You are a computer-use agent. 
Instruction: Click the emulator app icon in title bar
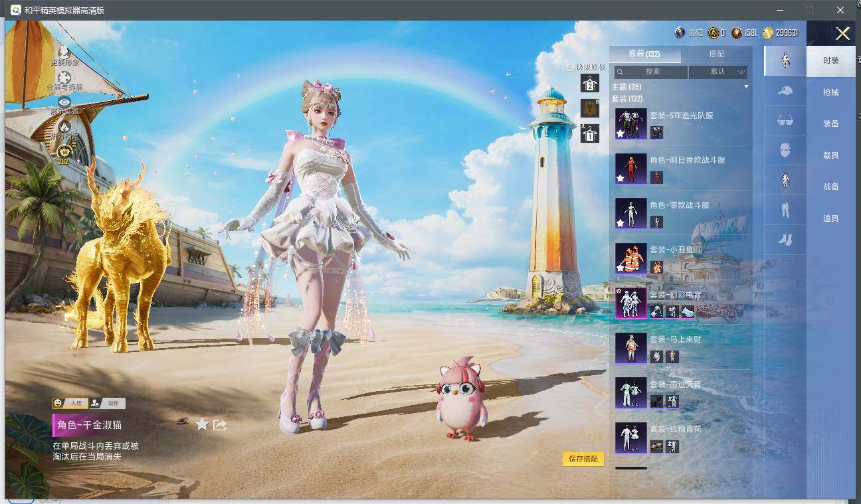coord(15,10)
